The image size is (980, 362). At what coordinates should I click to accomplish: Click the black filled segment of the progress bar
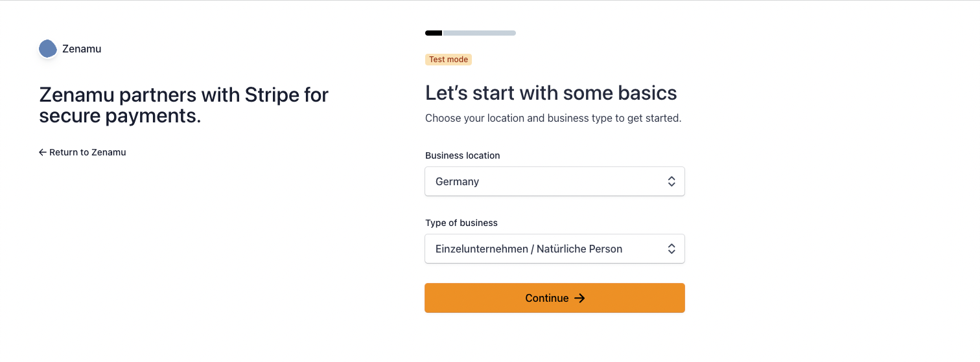[x=434, y=33]
